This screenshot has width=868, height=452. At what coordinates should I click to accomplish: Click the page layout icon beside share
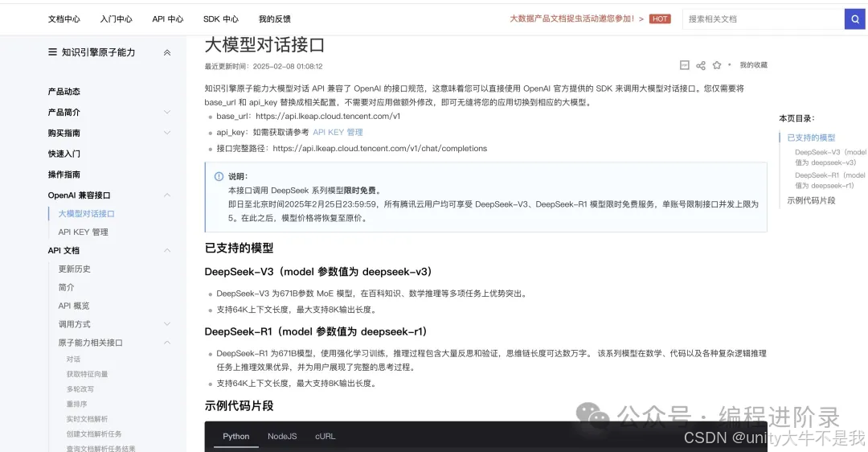coord(685,65)
